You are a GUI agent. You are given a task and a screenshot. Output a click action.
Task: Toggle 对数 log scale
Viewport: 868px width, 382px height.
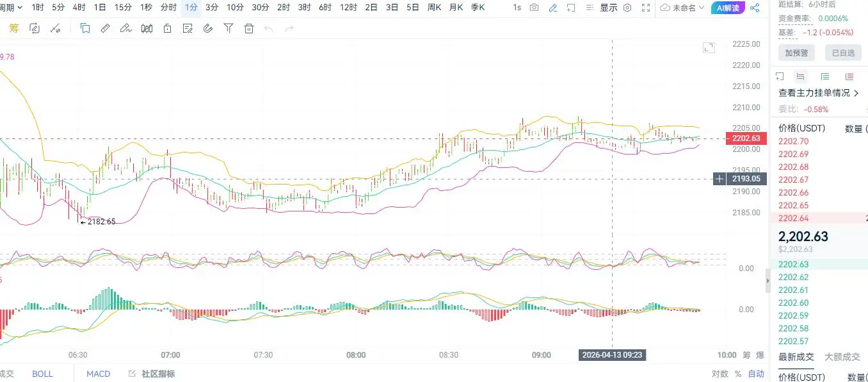click(719, 374)
